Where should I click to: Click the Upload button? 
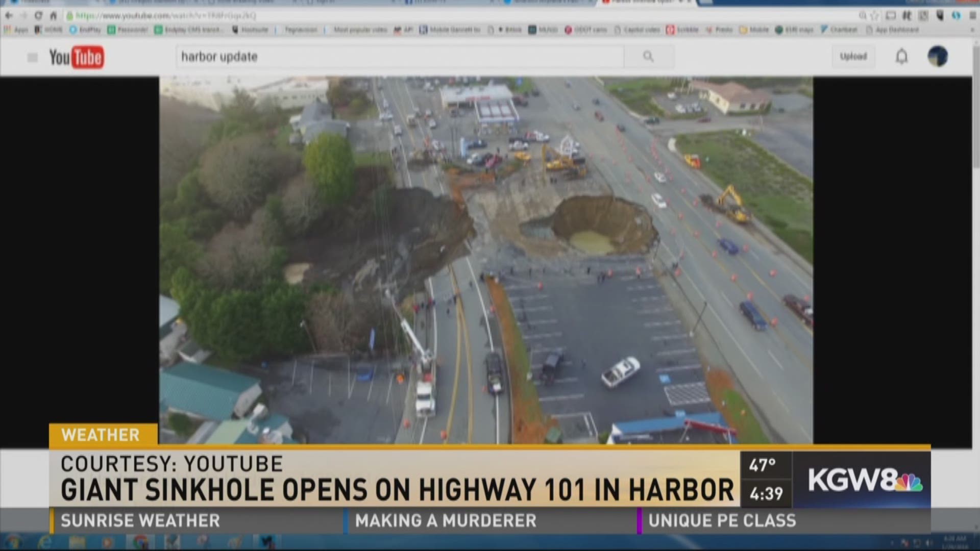point(853,56)
